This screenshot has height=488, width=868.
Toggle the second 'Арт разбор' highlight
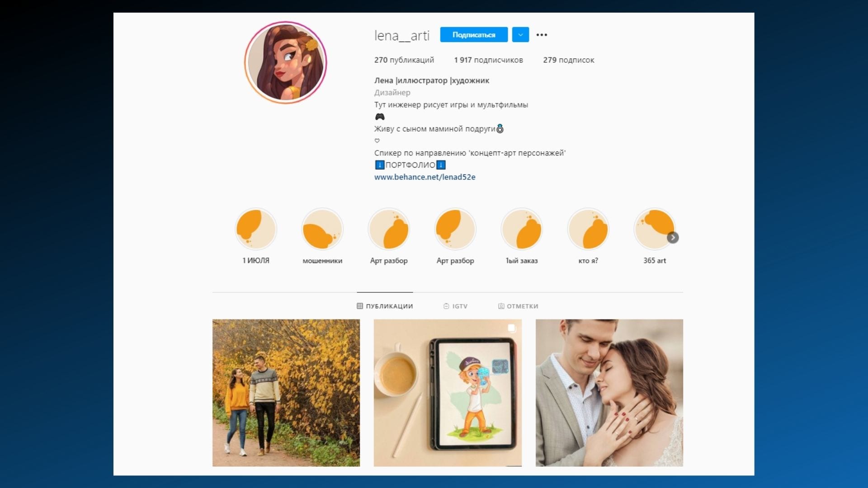click(x=454, y=237)
